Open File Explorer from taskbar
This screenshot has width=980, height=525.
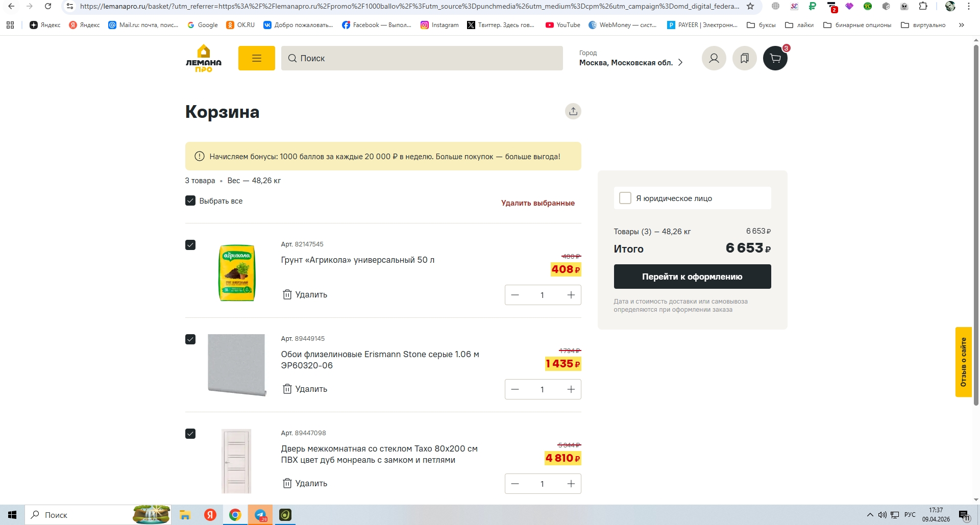click(x=185, y=515)
